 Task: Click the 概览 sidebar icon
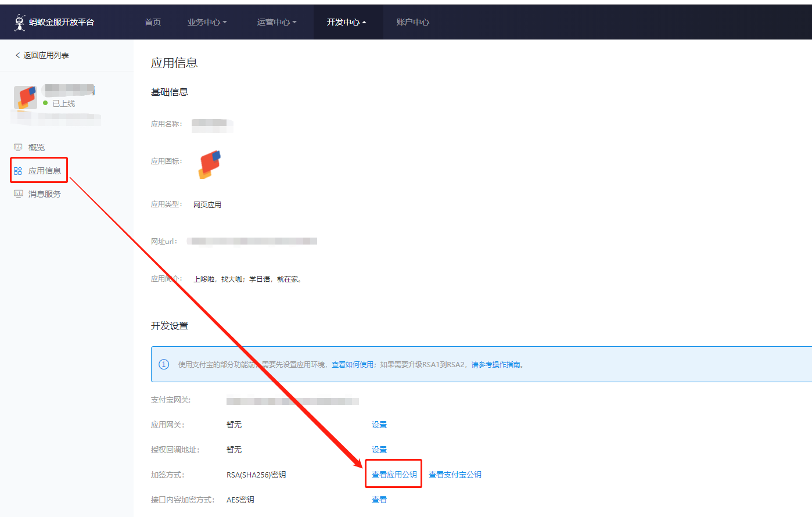click(18, 148)
